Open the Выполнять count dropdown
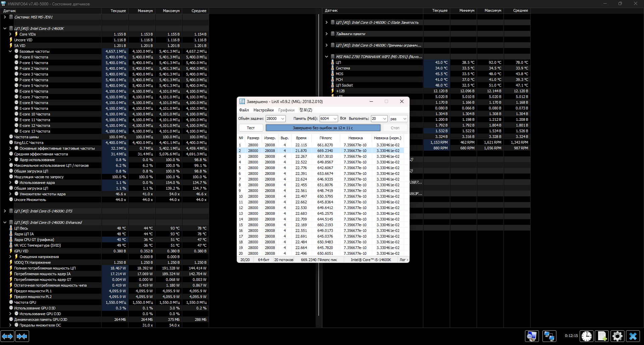 [x=384, y=119]
